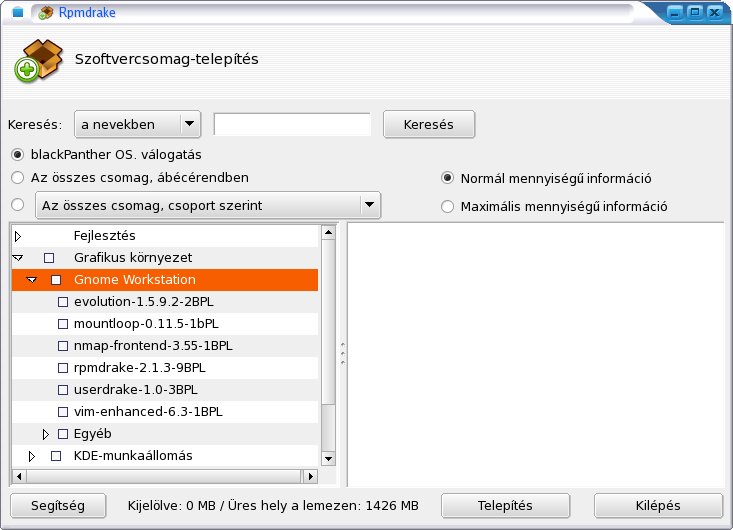Click the horizontal scrollbar right arrow

[310, 476]
